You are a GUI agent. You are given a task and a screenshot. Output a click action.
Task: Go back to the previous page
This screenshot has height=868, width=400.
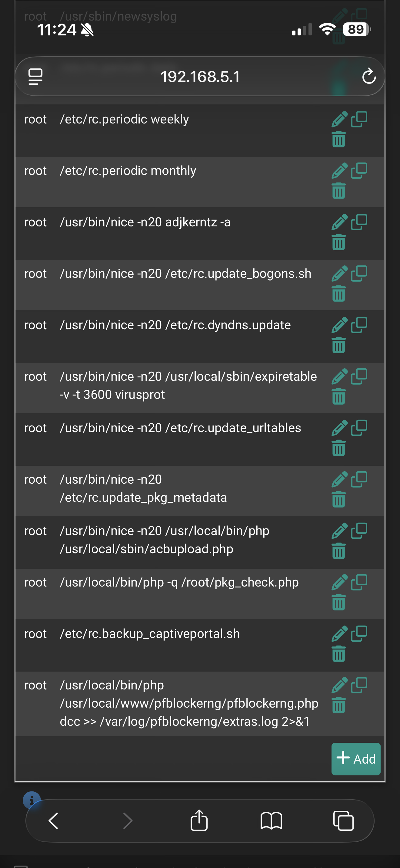(x=53, y=820)
